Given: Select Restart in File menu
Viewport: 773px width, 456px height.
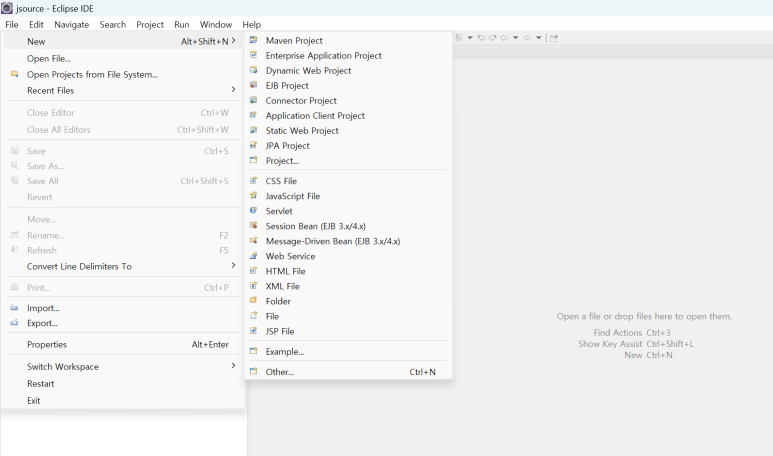Looking at the screenshot, I should point(123,384).
